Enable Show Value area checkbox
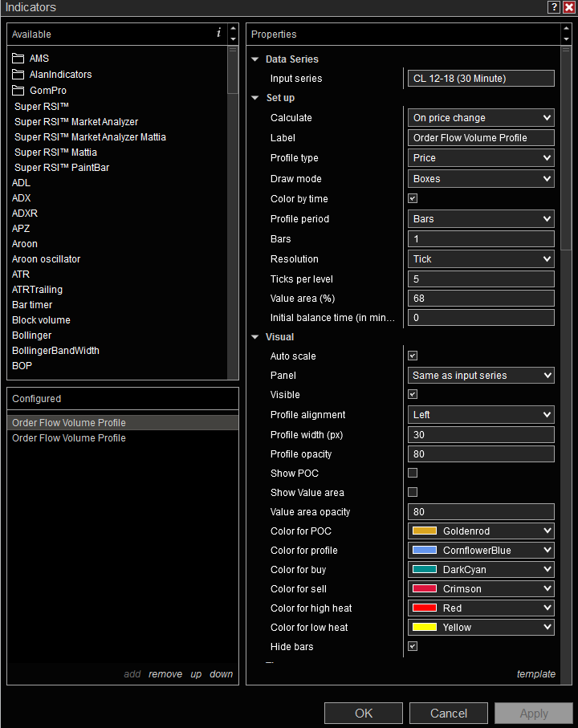Viewport: 578px width, 728px height. (413, 492)
